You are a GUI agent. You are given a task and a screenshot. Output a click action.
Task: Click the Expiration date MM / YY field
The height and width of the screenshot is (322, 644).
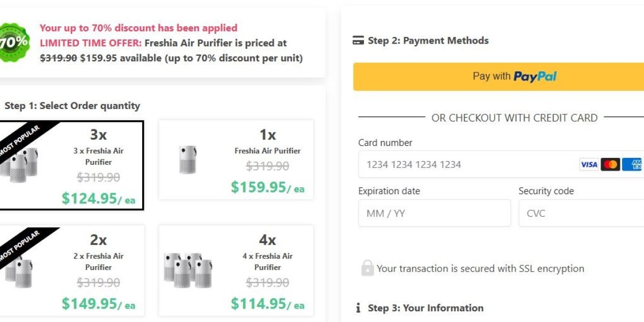click(434, 214)
